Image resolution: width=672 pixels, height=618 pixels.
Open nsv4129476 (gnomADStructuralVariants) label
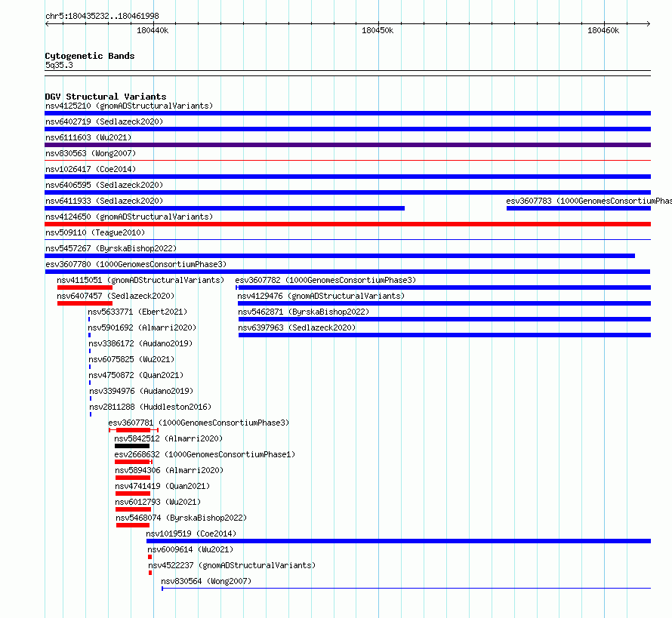(x=321, y=296)
